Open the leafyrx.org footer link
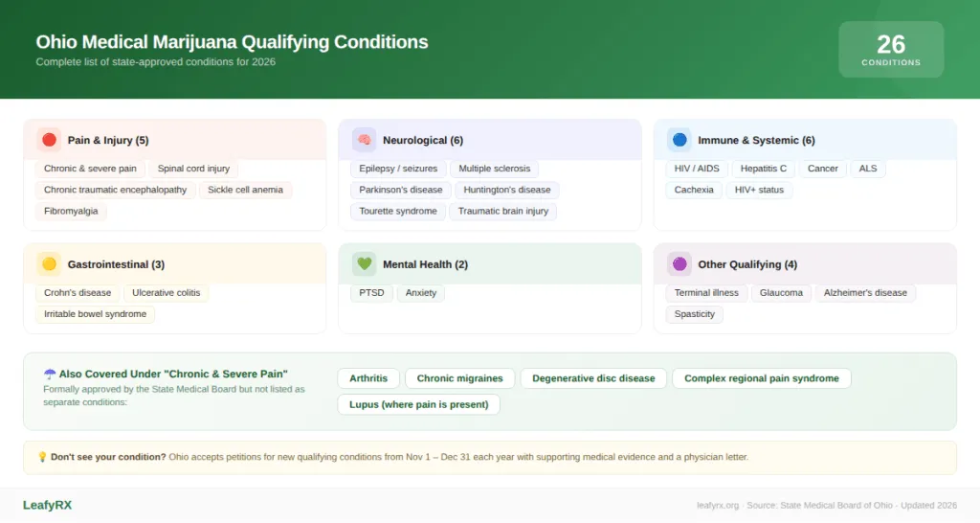 [x=718, y=506]
